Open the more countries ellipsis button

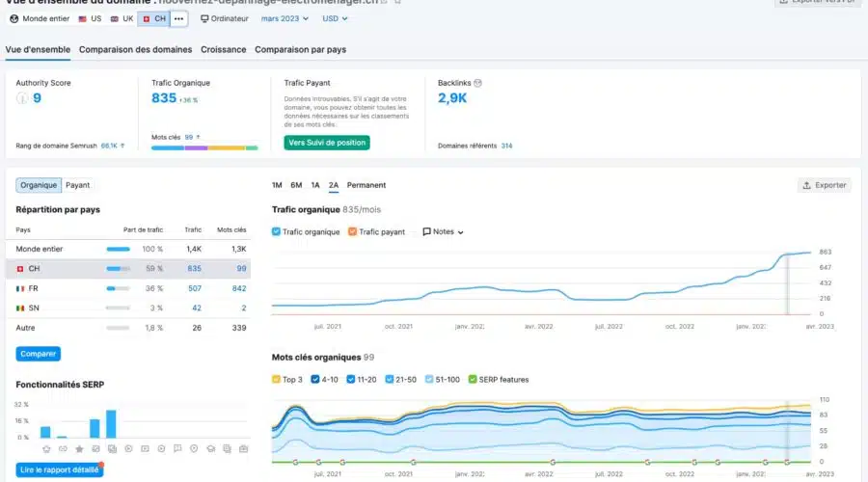(x=178, y=18)
